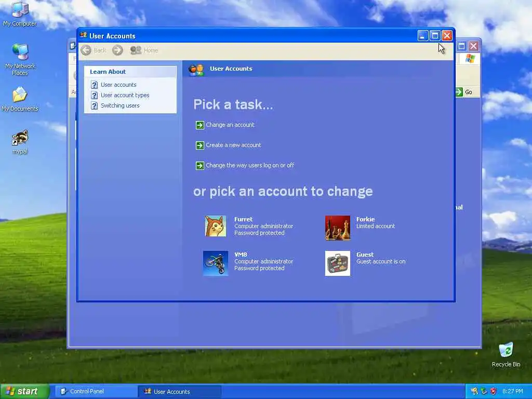
Task: Click the 8:27 PM taskbar clock
Action: click(513, 392)
